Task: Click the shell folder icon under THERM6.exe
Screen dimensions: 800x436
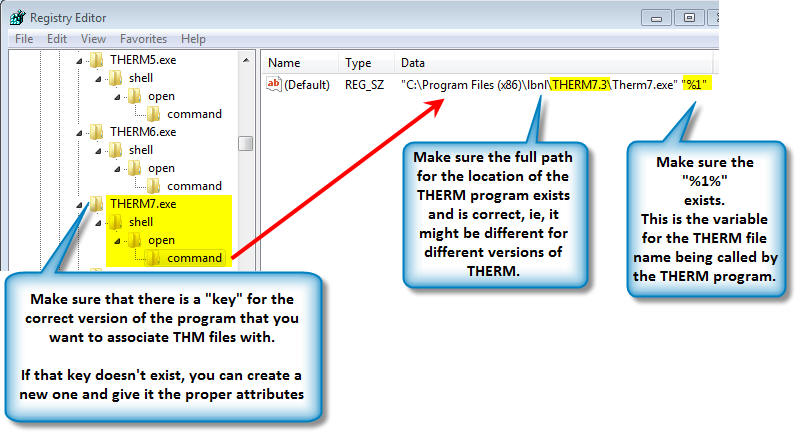Action: pyautogui.click(x=116, y=150)
